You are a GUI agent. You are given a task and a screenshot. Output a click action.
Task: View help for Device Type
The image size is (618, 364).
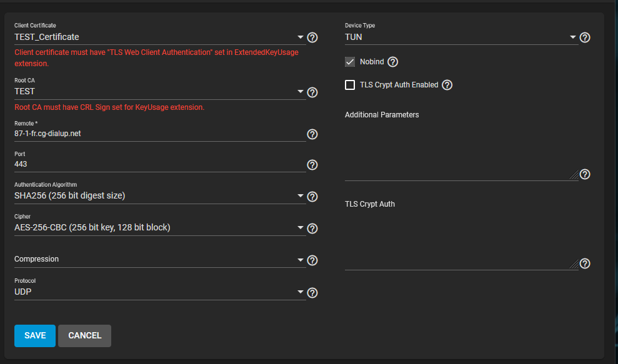coord(585,37)
